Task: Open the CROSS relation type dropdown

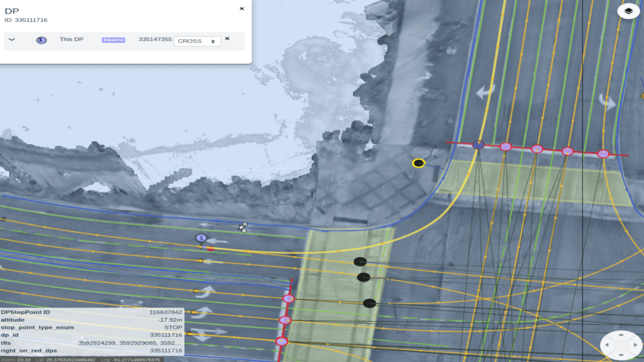Action: (x=197, y=41)
